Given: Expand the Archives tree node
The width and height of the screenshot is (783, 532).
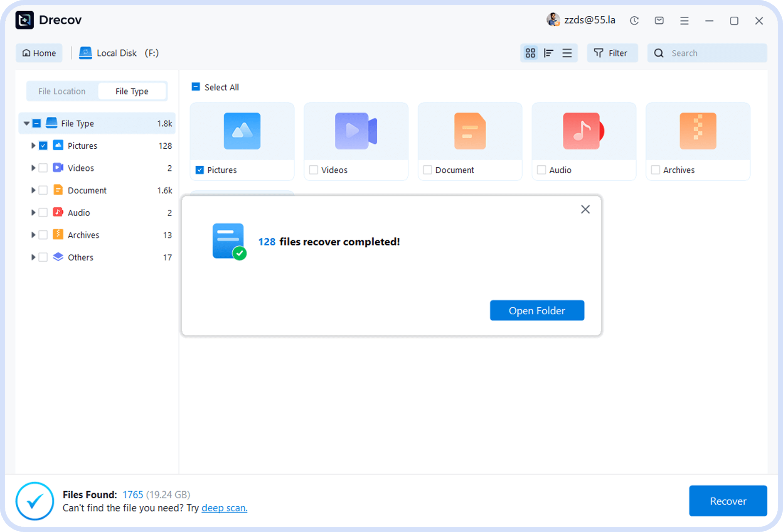Looking at the screenshot, I should tap(33, 235).
